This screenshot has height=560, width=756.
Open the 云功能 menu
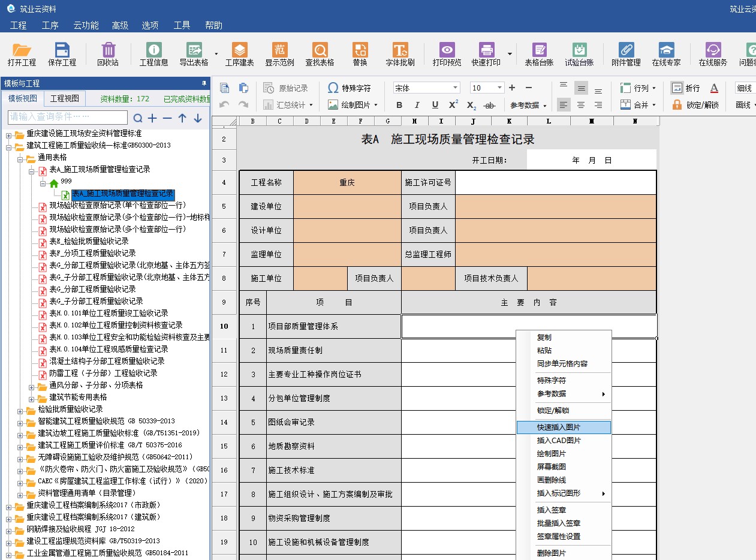pos(86,25)
